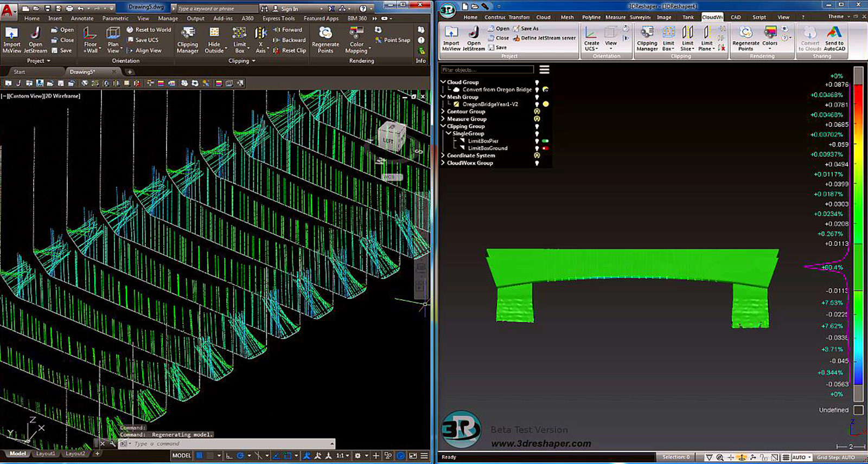Toggle visibility bulb for Cloud Group
Screen dimensions: 868x464
[537, 82]
